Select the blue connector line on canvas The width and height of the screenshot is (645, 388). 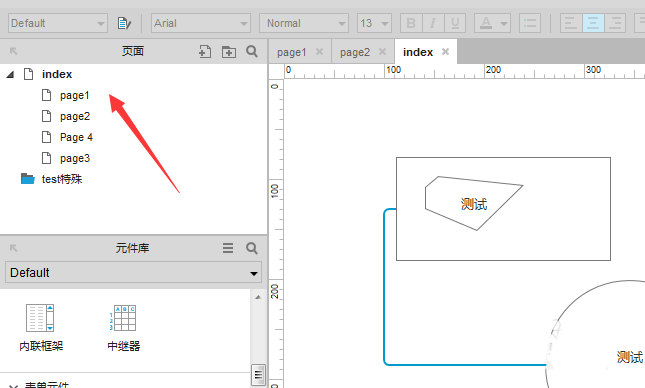pos(384,288)
